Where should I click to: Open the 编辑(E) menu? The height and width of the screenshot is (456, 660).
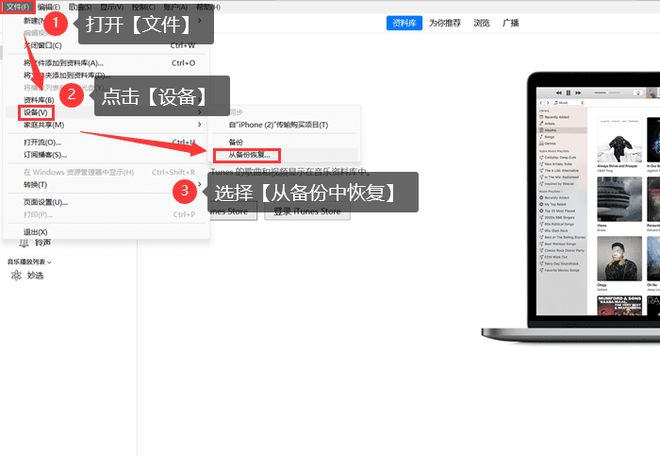pos(49,7)
